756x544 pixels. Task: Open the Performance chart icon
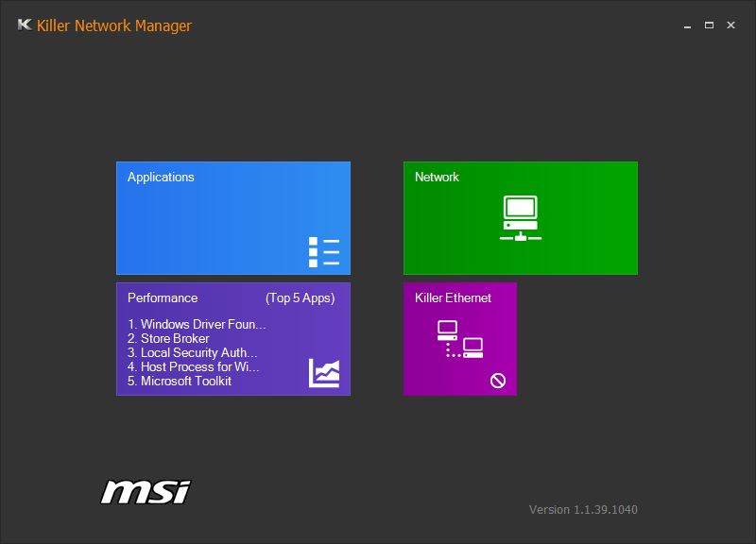pyautogui.click(x=323, y=373)
